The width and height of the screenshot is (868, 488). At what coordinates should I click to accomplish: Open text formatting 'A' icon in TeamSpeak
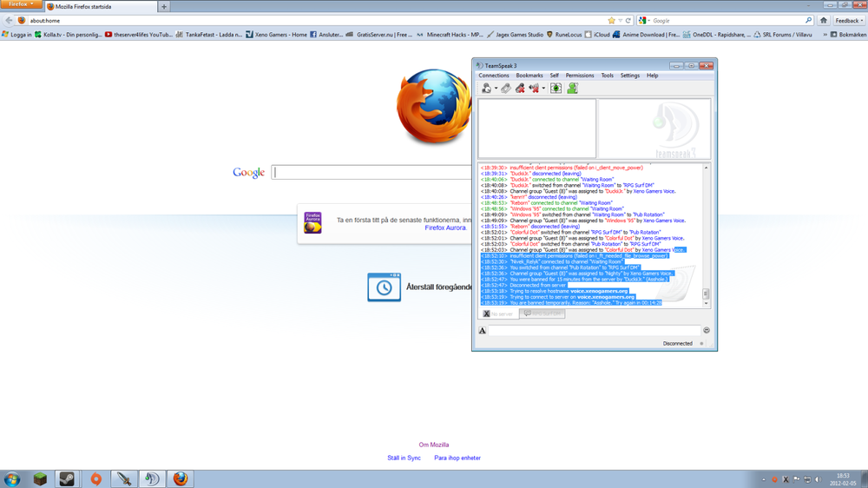click(482, 331)
